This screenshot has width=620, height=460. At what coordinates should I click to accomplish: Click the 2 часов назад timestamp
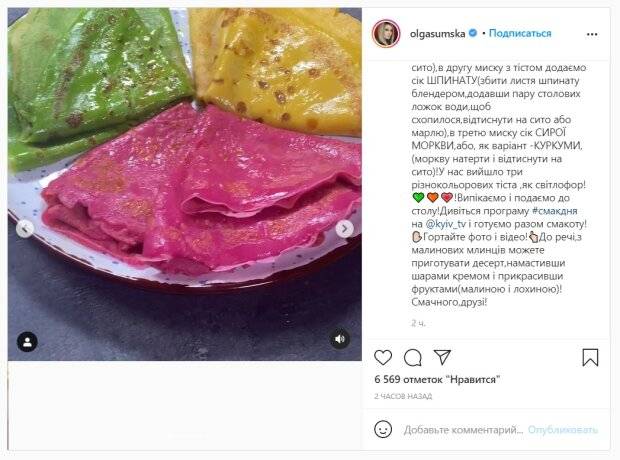tap(403, 396)
